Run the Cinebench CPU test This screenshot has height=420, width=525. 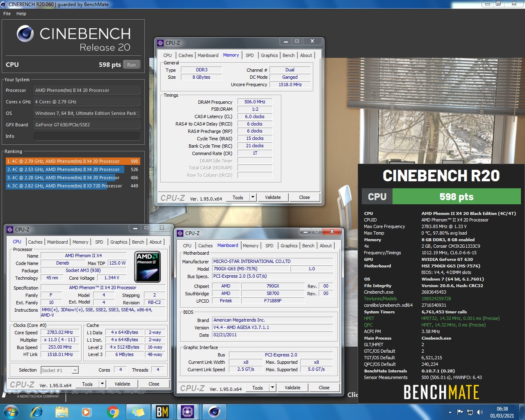[131, 65]
